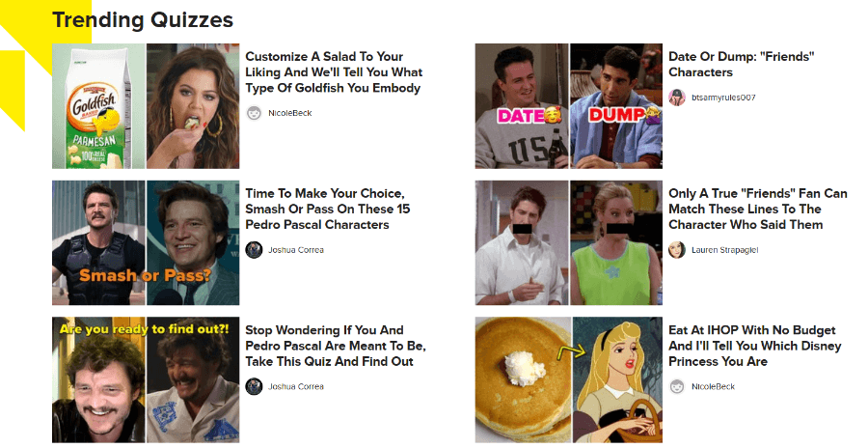
Task: Click the censored Friends characters thumbnail
Action: point(568,243)
